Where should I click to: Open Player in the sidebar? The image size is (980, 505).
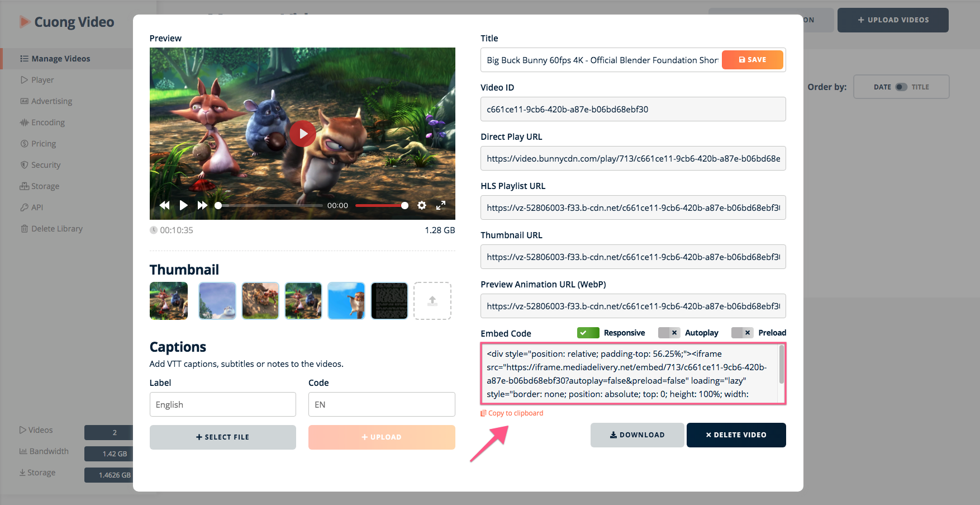pyautogui.click(x=37, y=80)
